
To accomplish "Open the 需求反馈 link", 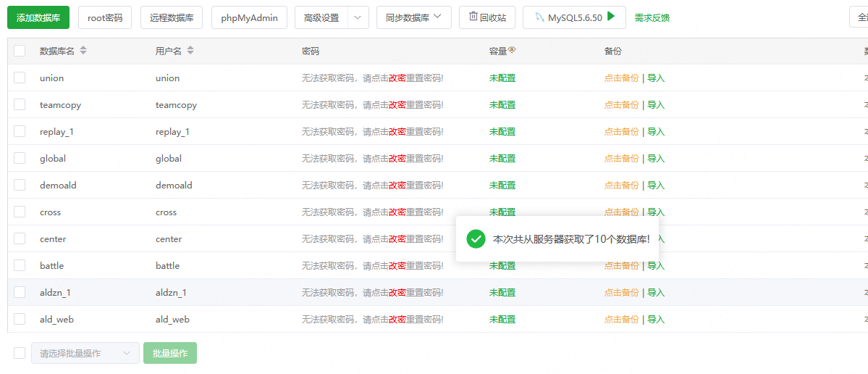I will pyautogui.click(x=652, y=18).
